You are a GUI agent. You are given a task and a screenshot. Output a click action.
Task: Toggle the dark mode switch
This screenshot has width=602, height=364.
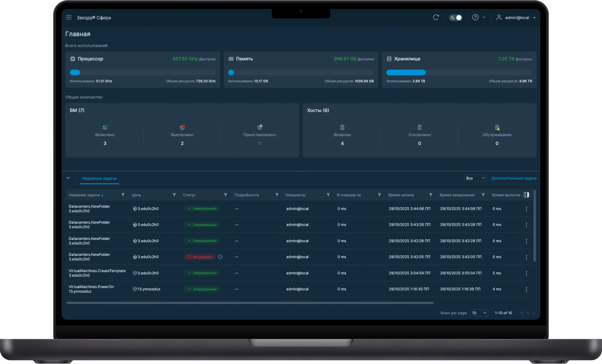pyautogui.click(x=455, y=18)
